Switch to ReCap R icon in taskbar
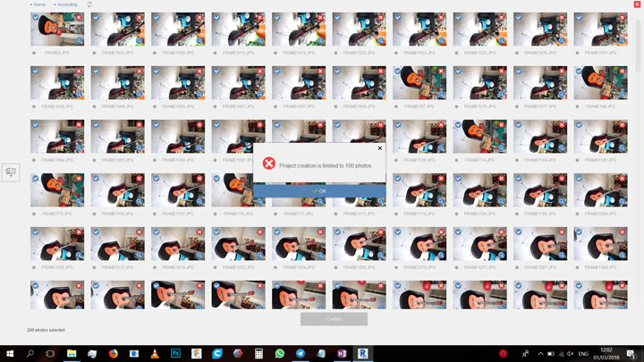 [362, 353]
